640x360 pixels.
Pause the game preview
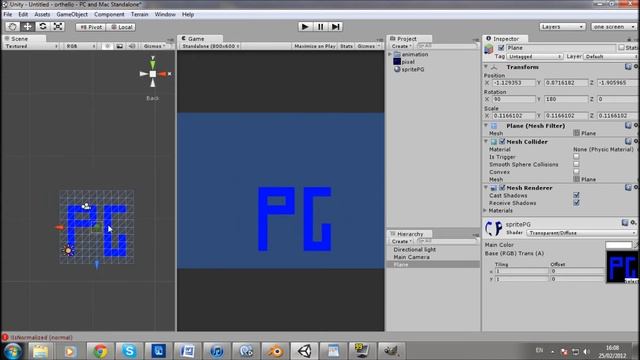(320, 27)
